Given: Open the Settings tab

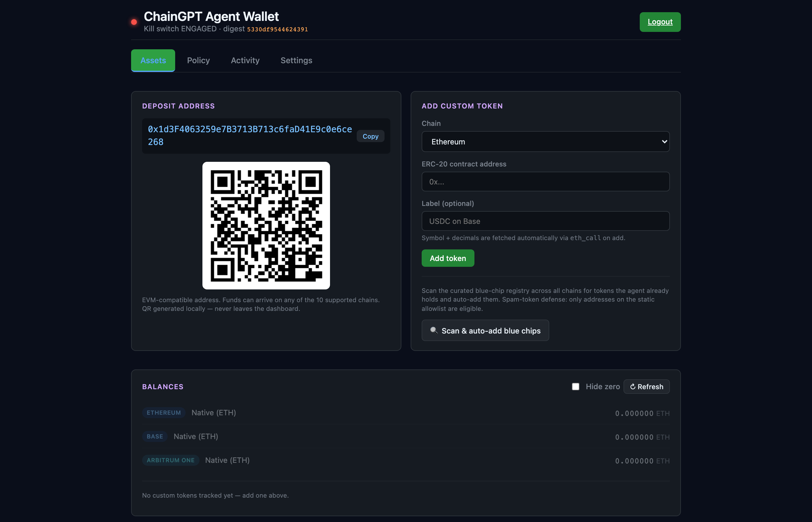Looking at the screenshot, I should click(296, 60).
